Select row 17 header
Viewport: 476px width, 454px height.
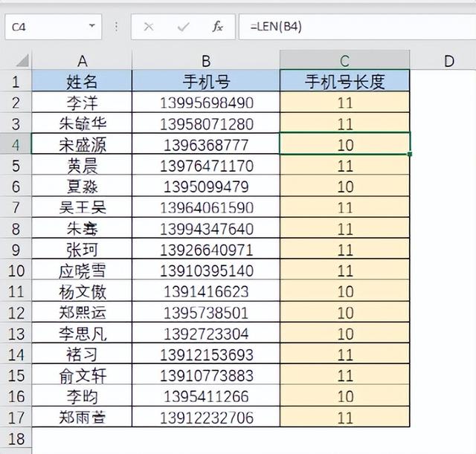pyautogui.click(x=16, y=417)
